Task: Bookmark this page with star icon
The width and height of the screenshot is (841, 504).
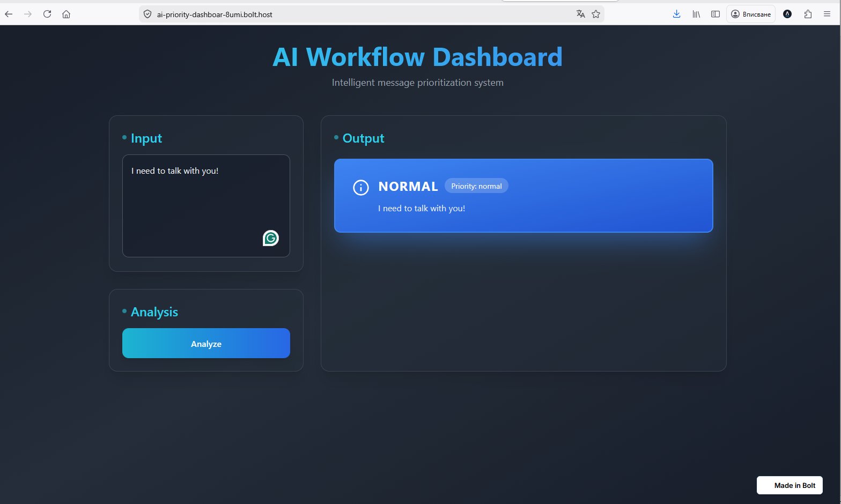Action: (x=596, y=14)
